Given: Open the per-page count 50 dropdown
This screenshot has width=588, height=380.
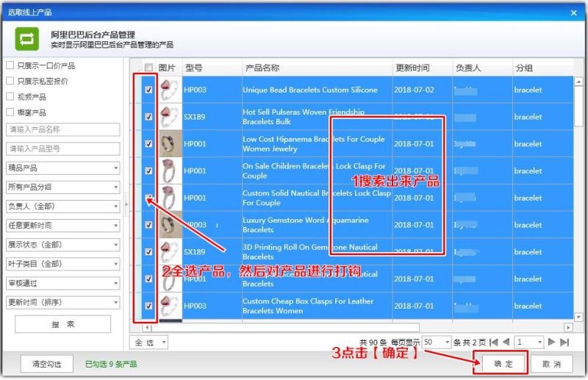Looking at the screenshot, I should (436, 342).
